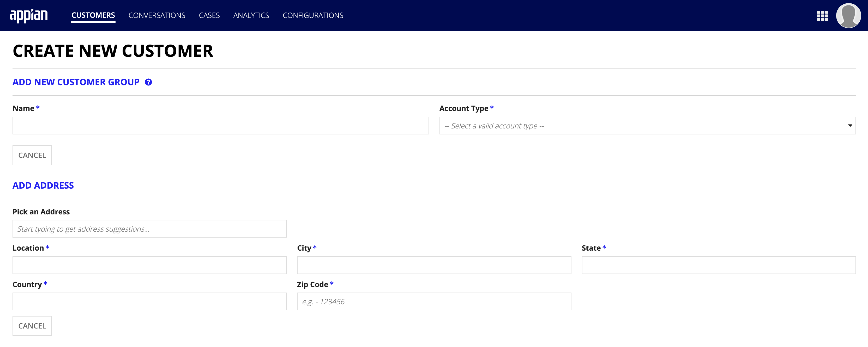This screenshot has width=868, height=347.
Task: Click the CANCEL button in address section
Action: click(x=32, y=325)
